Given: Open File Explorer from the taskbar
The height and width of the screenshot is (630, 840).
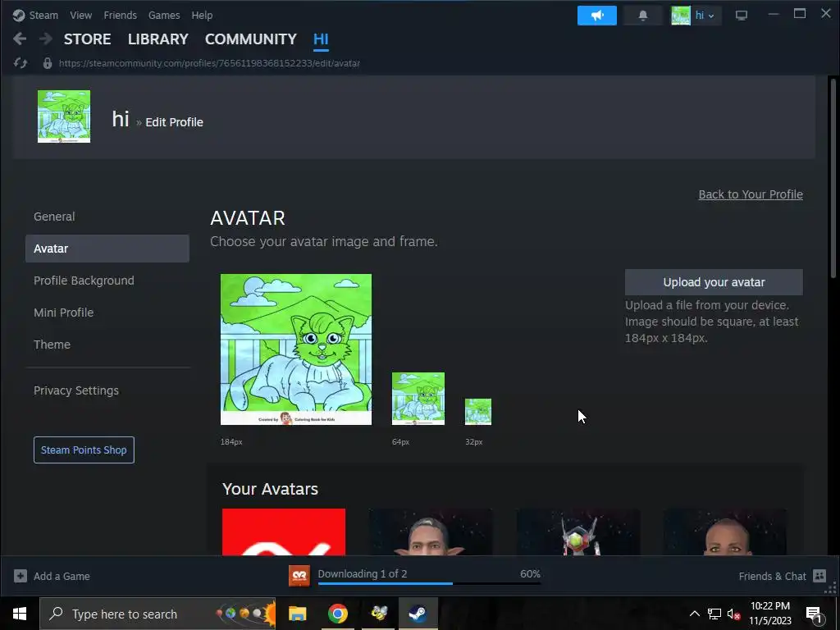Looking at the screenshot, I should pos(297,614).
